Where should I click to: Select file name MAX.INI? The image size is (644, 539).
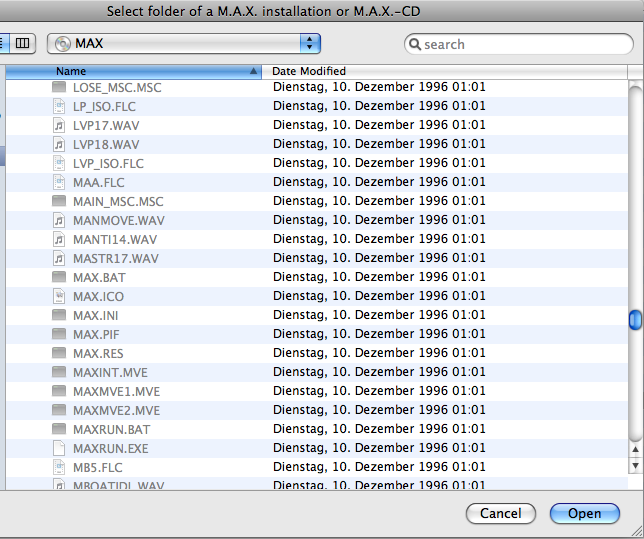coord(95,316)
